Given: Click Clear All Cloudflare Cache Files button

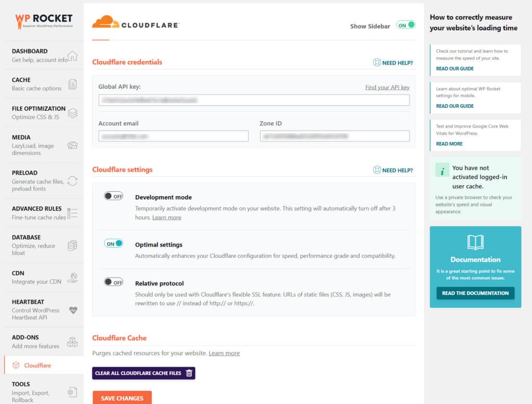Looking at the screenshot, I should pos(143,373).
